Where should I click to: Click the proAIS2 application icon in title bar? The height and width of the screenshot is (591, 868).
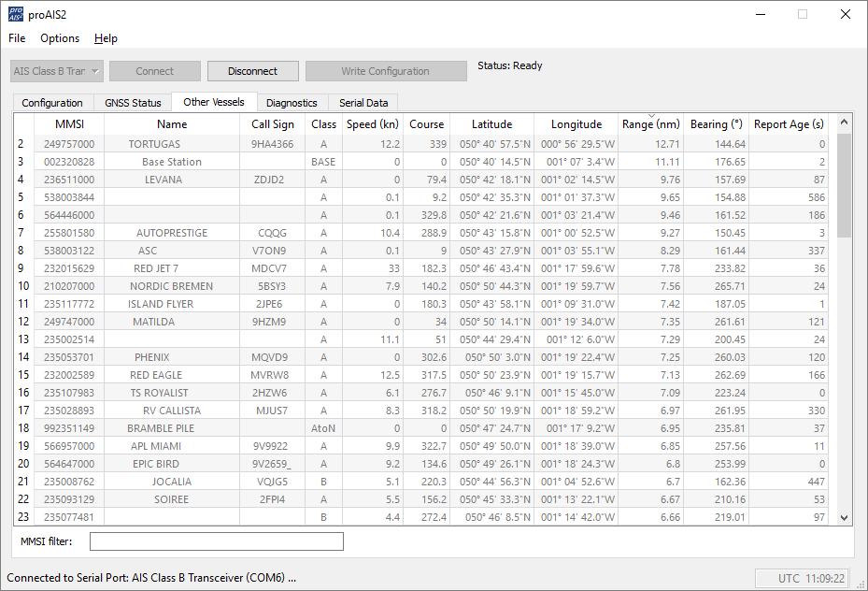pos(16,14)
